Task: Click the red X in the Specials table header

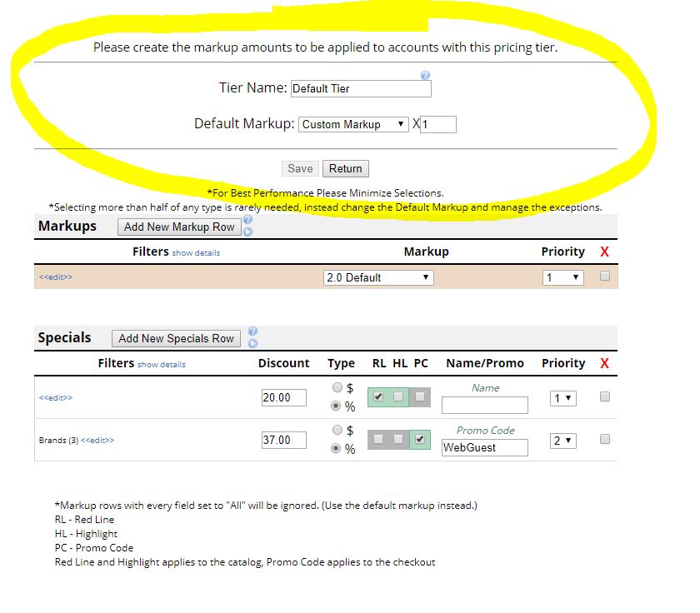Action: (603, 363)
